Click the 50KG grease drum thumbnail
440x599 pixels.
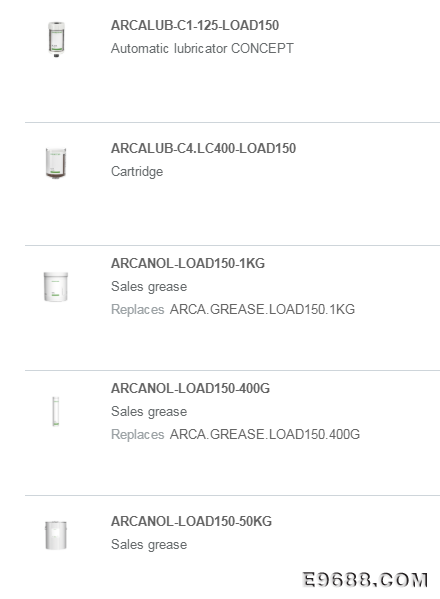coord(56,535)
